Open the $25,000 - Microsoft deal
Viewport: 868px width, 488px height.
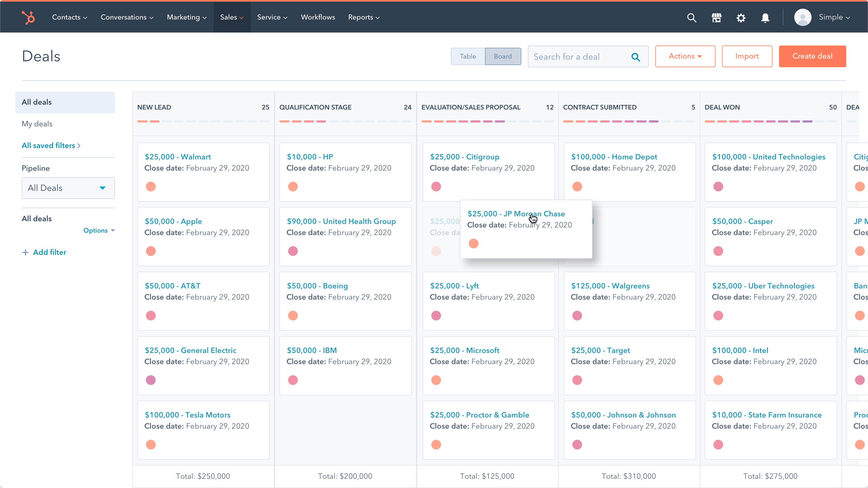[x=464, y=350]
